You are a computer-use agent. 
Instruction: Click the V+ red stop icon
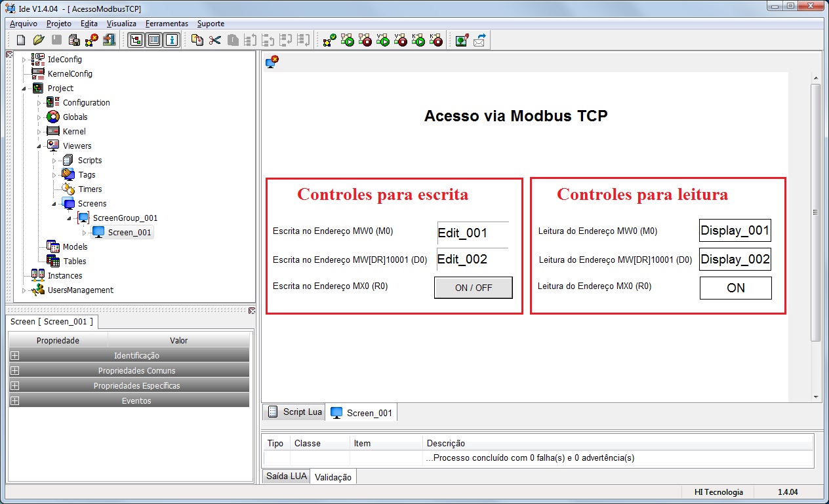401,40
